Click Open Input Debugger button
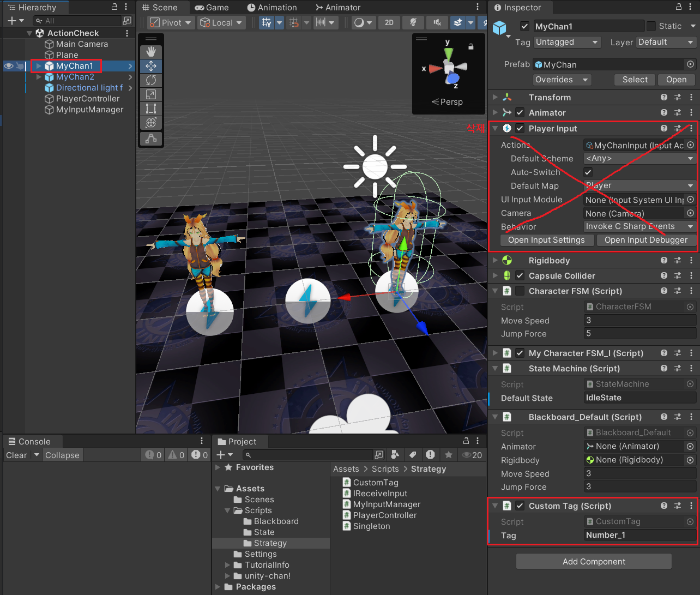The image size is (700, 595). click(x=646, y=240)
